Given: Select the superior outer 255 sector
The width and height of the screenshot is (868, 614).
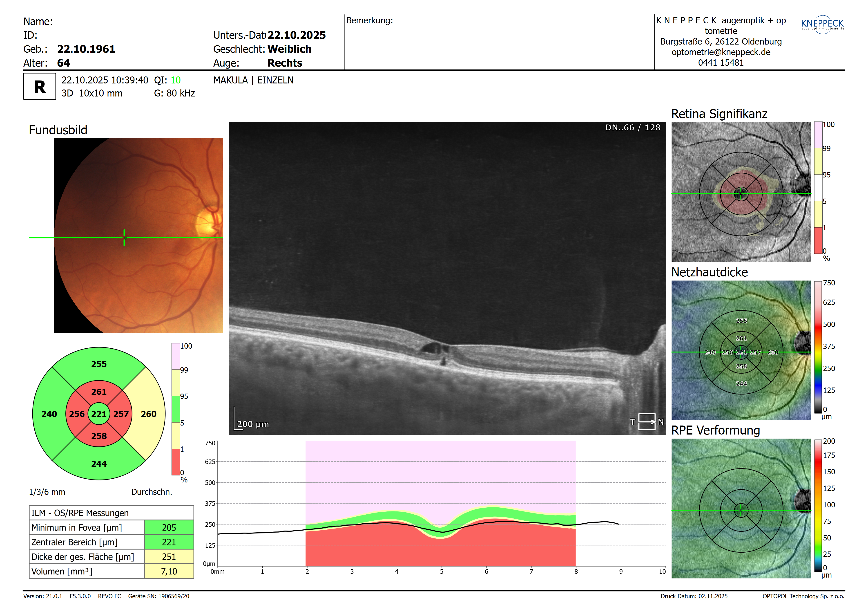Looking at the screenshot, I should pyautogui.click(x=99, y=364).
